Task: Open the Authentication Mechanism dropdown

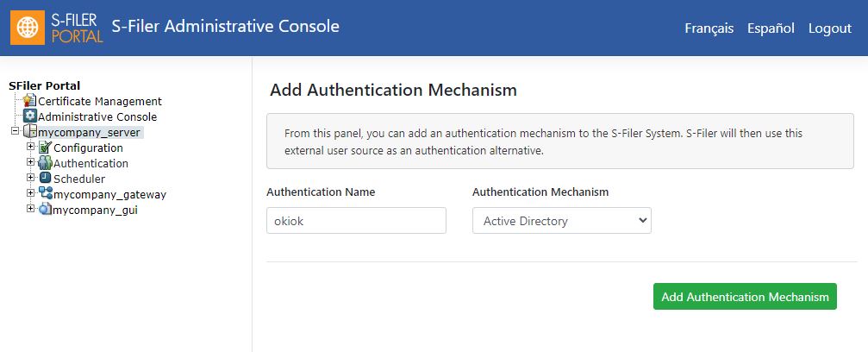Action: (562, 221)
